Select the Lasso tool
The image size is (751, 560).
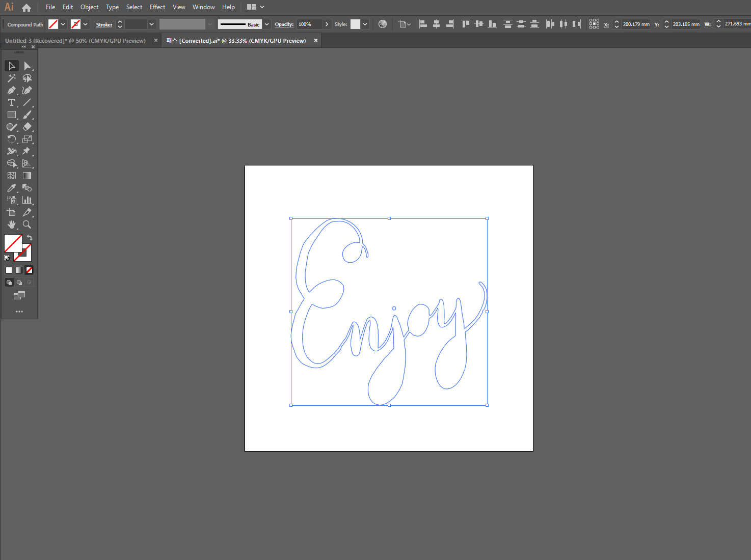[x=27, y=78]
